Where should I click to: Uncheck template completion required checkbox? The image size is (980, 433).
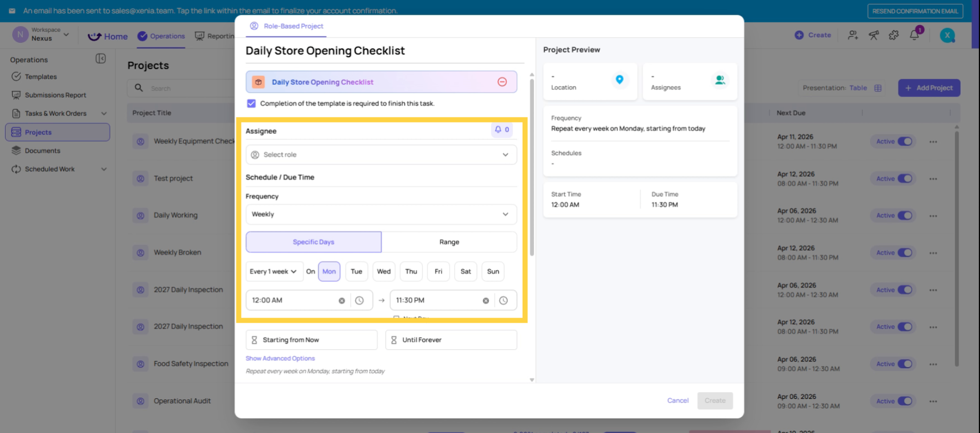(x=251, y=104)
